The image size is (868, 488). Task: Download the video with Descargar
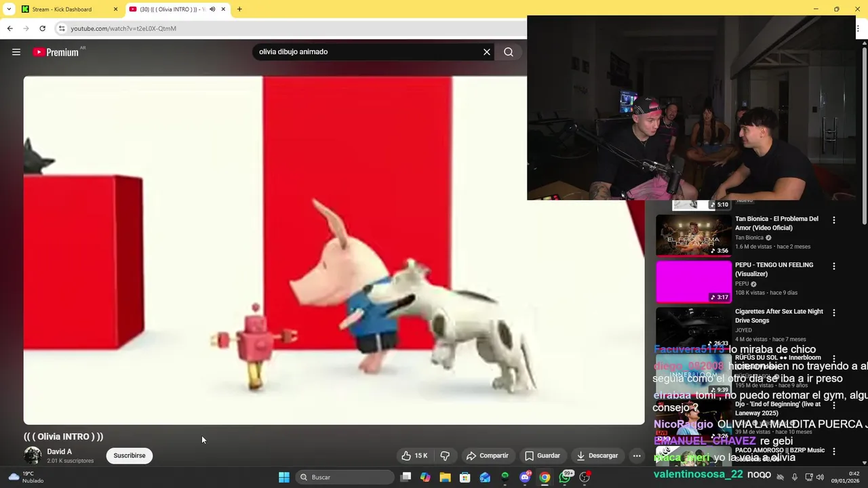coord(597,455)
